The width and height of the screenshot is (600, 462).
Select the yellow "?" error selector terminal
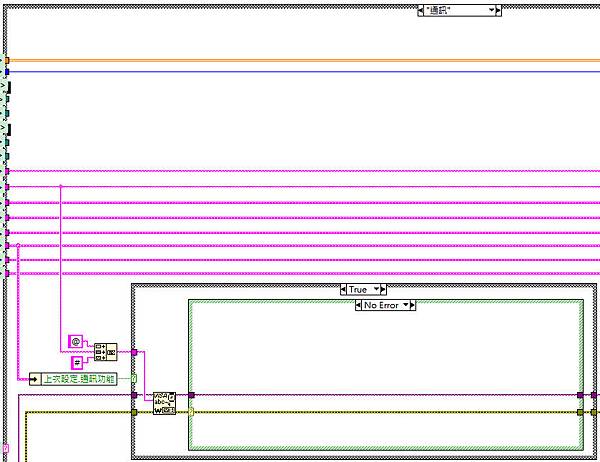(x=191, y=412)
